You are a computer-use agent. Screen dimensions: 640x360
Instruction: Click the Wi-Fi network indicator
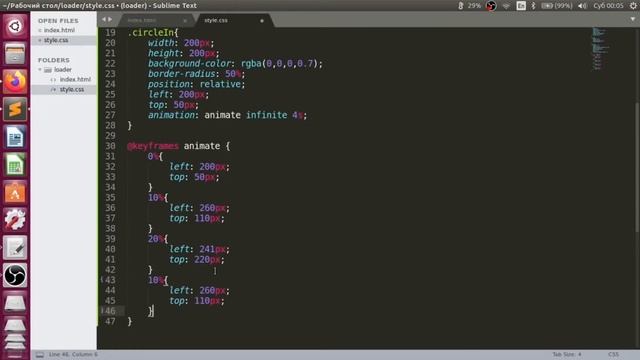pos(506,6)
